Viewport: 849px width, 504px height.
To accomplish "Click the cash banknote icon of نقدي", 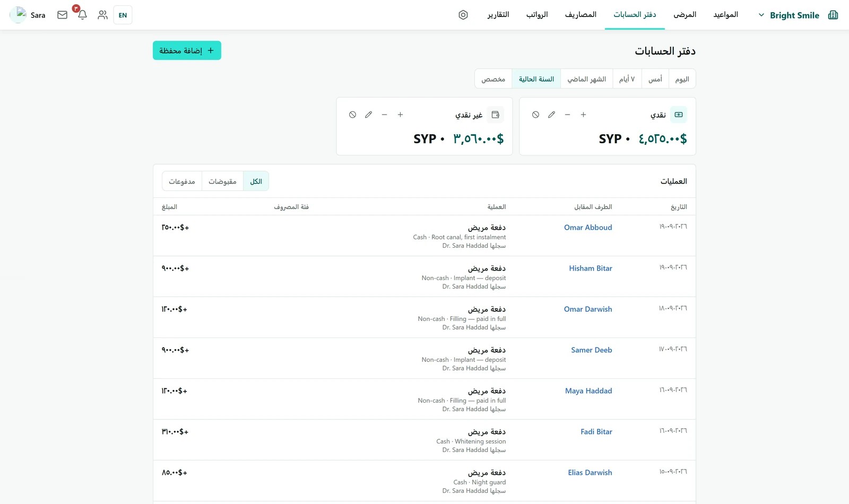I will [x=679, y=115].
